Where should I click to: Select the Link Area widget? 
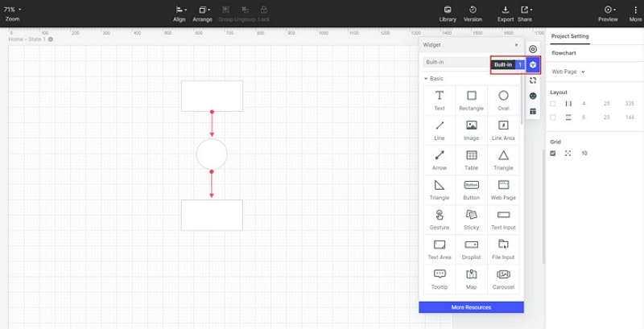coord(503,130)
